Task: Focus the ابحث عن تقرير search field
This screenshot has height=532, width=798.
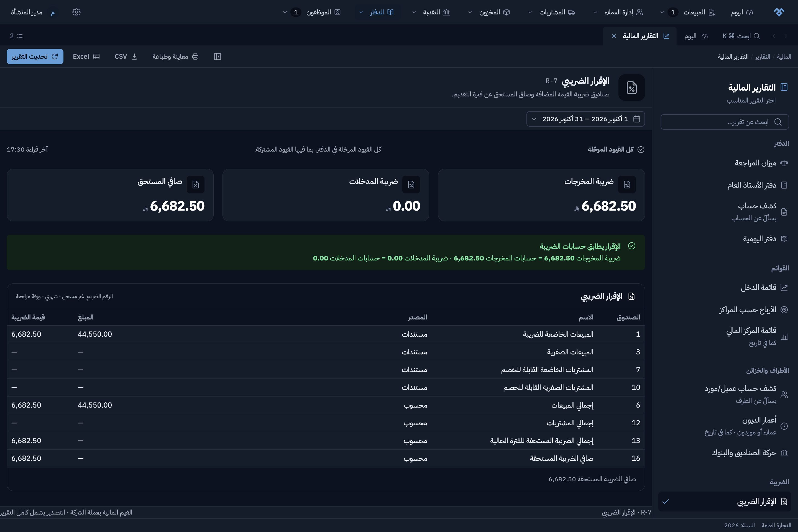Action: 725,122
